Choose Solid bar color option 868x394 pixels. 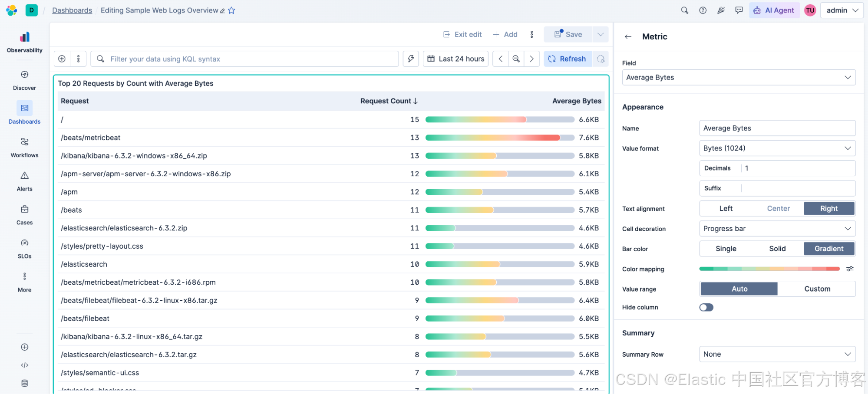pyautogui.click(x=777, y=249)
